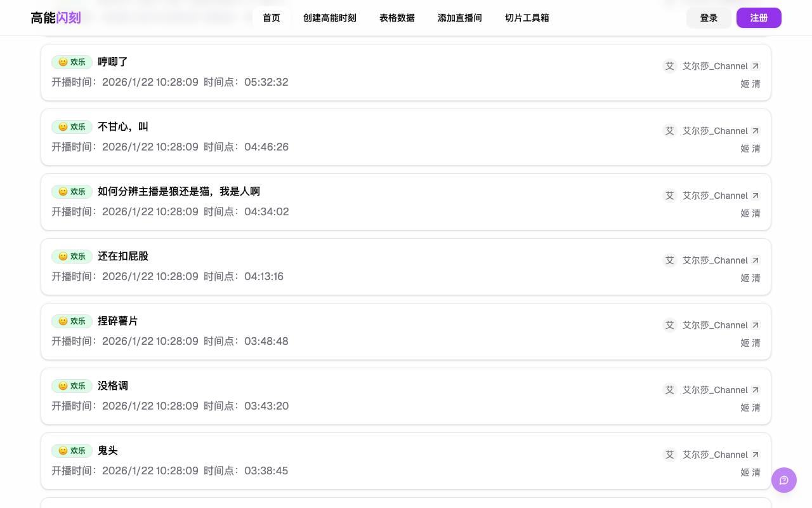Screen dimensions: 812x508
Task: Switch to 表格数据 nav item
Action: pyautogui.click(x=397, y=18)
